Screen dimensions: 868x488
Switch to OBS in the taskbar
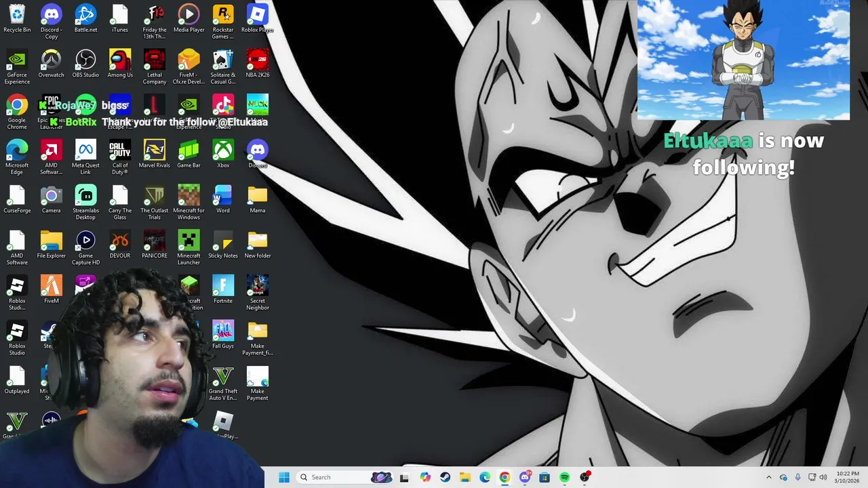click(x=585, y=477)
